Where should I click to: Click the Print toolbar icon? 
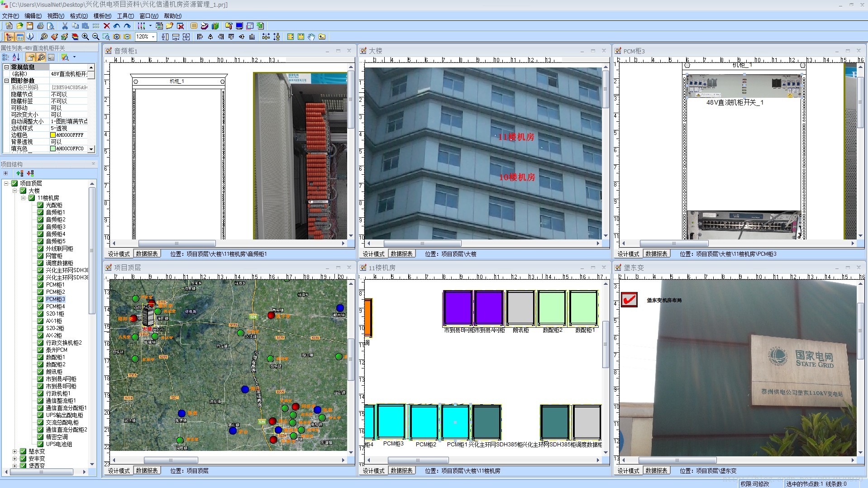point(40,26)
